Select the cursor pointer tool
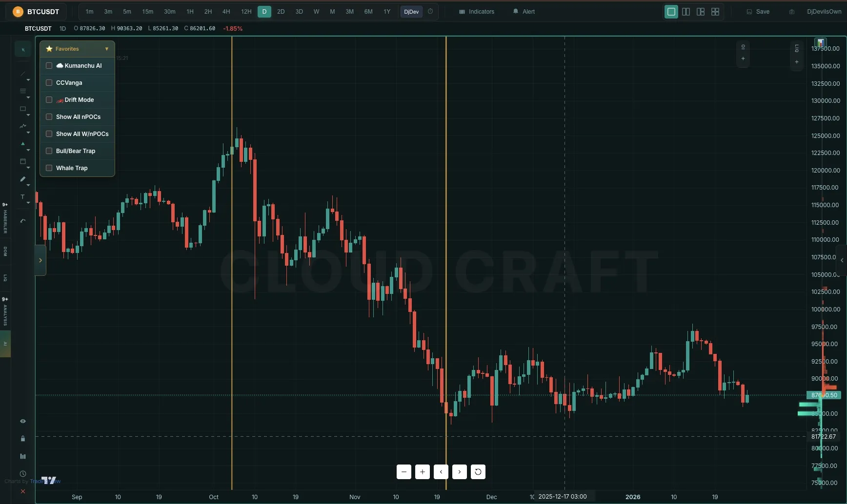The width and height of the screenshot is (847, 504). point(23,49)
